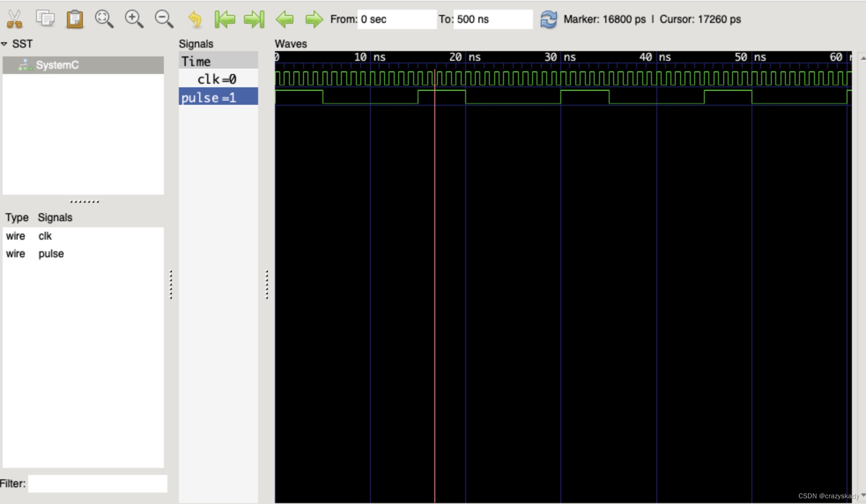Viewport: 866px width, 504px height.
Task: Click the Zoom In magnifier tool
Action: [x=134, y=19]
